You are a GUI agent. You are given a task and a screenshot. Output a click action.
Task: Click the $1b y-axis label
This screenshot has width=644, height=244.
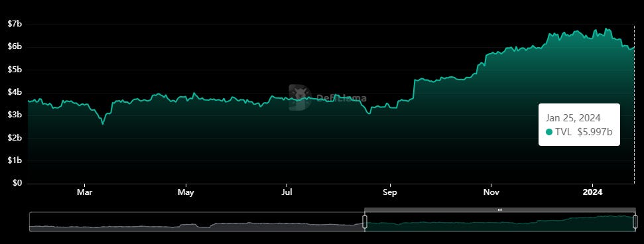tap(15, 160)
